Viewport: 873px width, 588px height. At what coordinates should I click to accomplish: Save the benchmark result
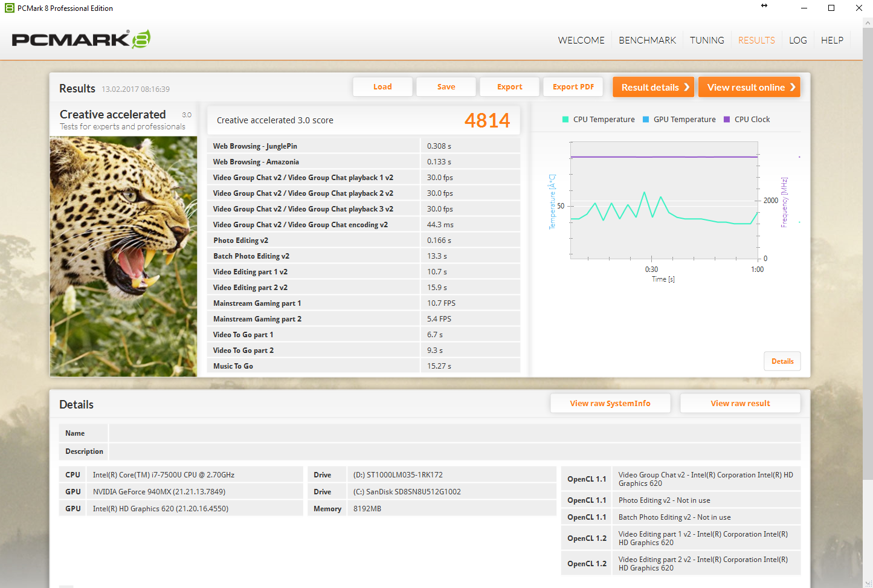click(446, 87)
